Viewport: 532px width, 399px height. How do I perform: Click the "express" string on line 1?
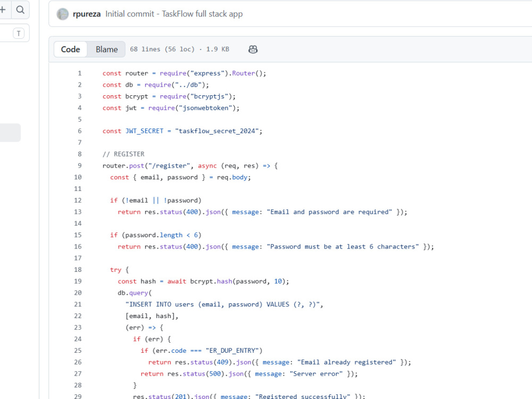(x=207, y=73)
